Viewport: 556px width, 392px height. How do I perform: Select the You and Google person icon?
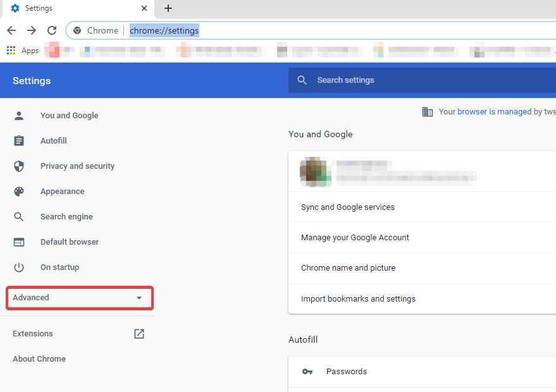pyautogui.click(x=19, y=115)
